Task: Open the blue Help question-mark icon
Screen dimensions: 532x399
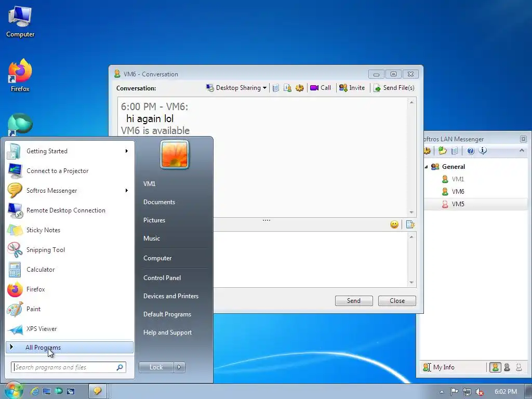Action: tap(471, 151)
